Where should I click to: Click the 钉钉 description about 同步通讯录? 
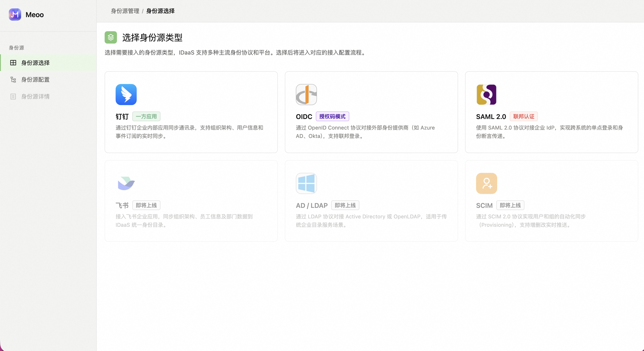(x=189, y=132)
